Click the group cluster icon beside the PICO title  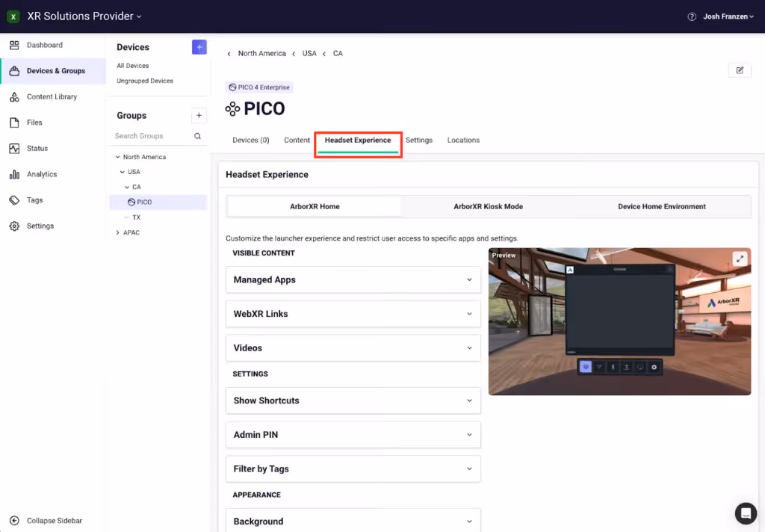coord(233,109)
